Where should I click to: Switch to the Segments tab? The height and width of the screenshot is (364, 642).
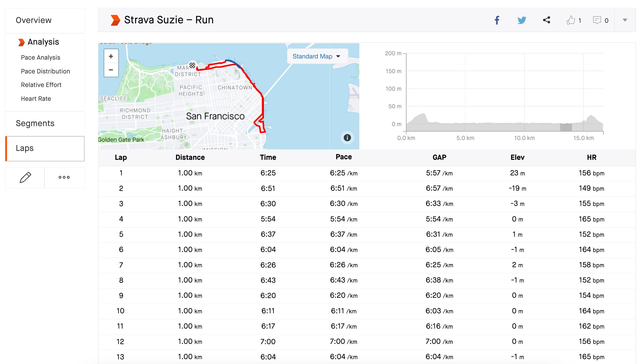(x=35, y=123)
